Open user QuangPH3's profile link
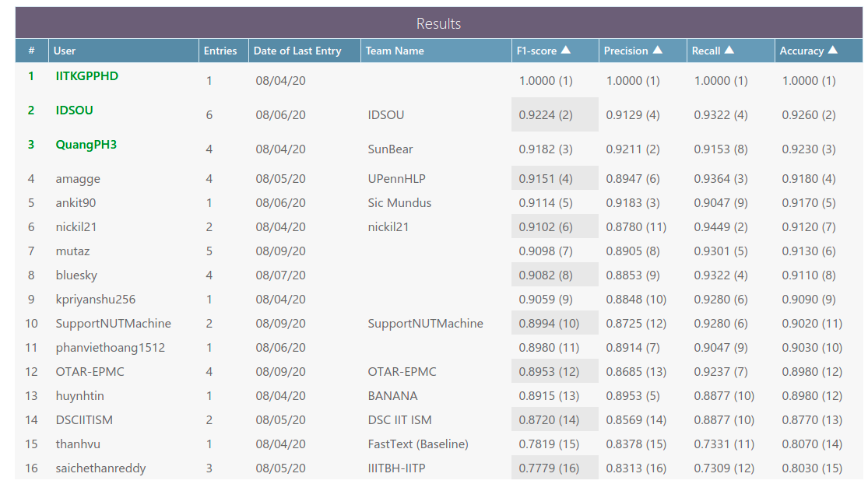The height and width of the screenshot is (484, 868). click(x=86, y=145)
